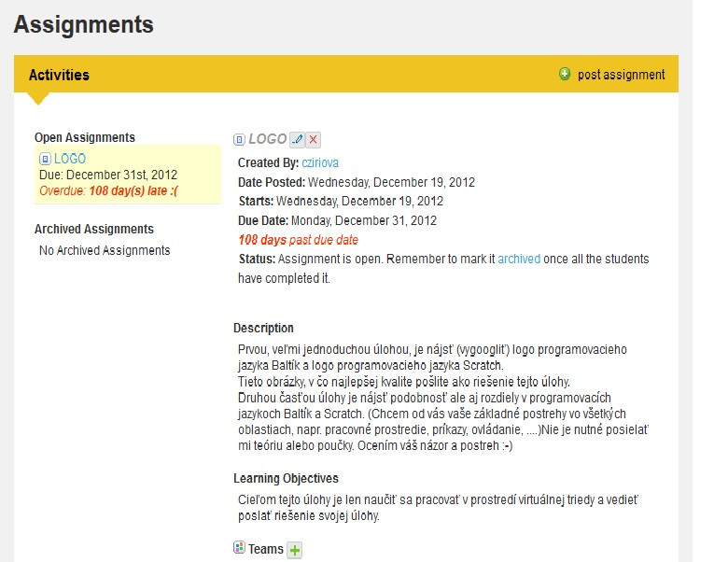Click the document icon beside sidebar LOGO link

click(x=45, y=160)
